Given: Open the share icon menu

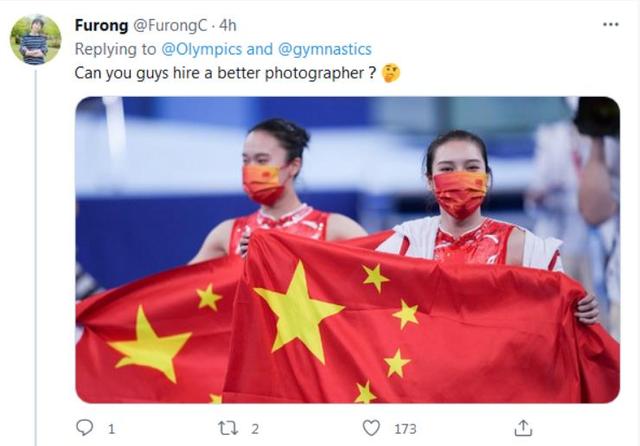Looking at the screenshot, I should [523, 428].
